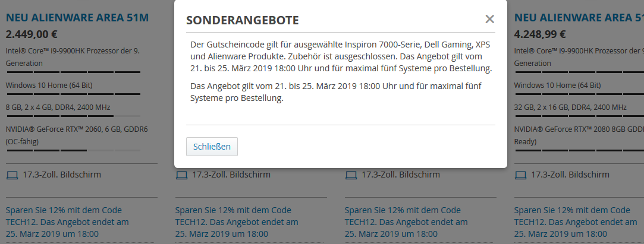Click laptop icon in rightmost product column

tap(520, 175)
